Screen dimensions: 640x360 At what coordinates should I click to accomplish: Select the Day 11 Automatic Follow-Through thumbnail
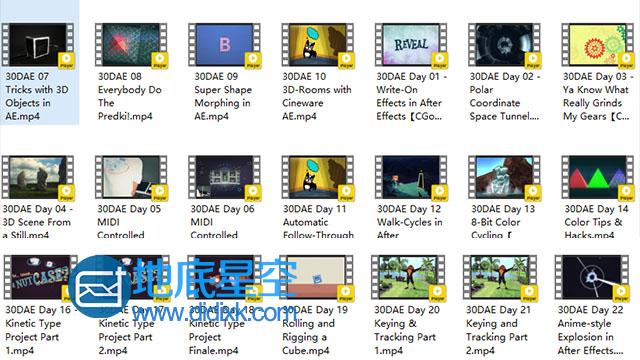318,178
